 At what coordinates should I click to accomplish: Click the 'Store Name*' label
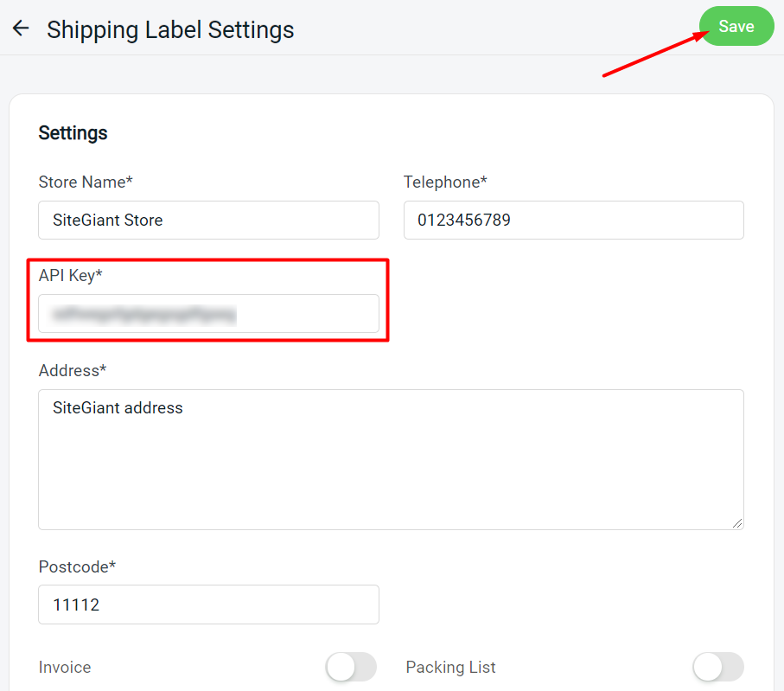pos(86,182)
